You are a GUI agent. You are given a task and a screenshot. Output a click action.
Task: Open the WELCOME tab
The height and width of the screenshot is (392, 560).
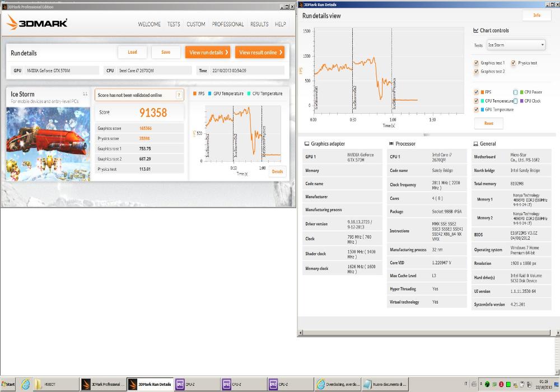(150, 24)
